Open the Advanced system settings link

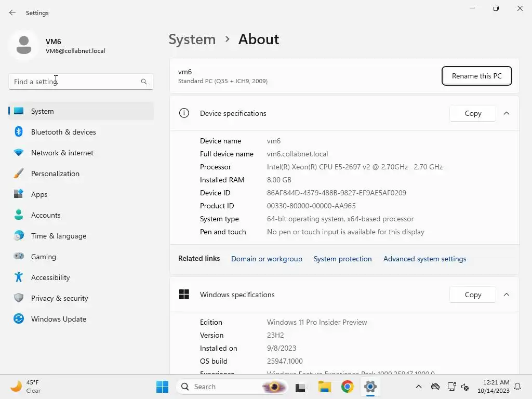(425, 259)
